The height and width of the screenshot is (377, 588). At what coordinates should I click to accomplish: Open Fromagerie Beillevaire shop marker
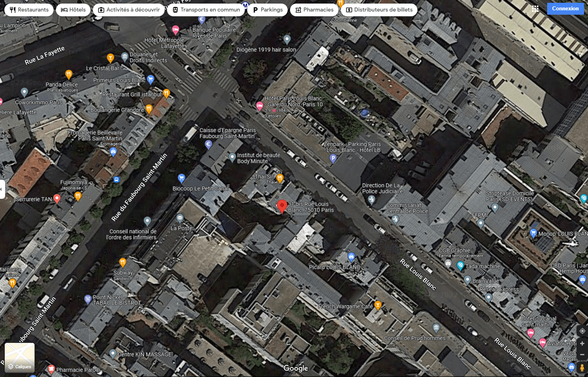click(x=113, y=152)
